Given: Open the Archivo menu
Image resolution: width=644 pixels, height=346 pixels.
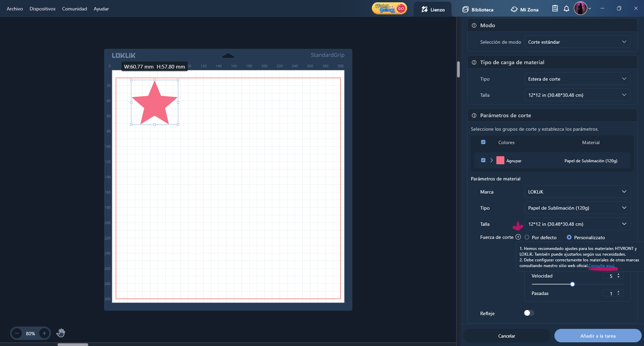Looking at the screenshot, I should (x=15, y=9).
